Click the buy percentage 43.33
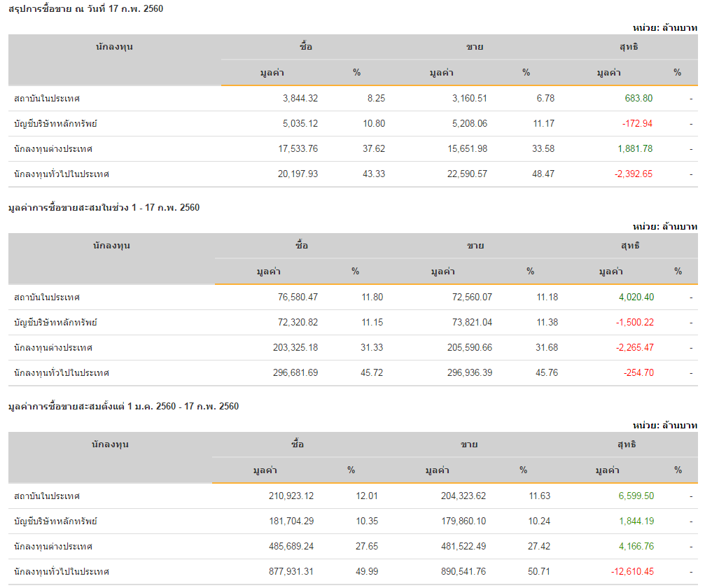The height and width of the screenshot is (588, 705). pos(372,174)
